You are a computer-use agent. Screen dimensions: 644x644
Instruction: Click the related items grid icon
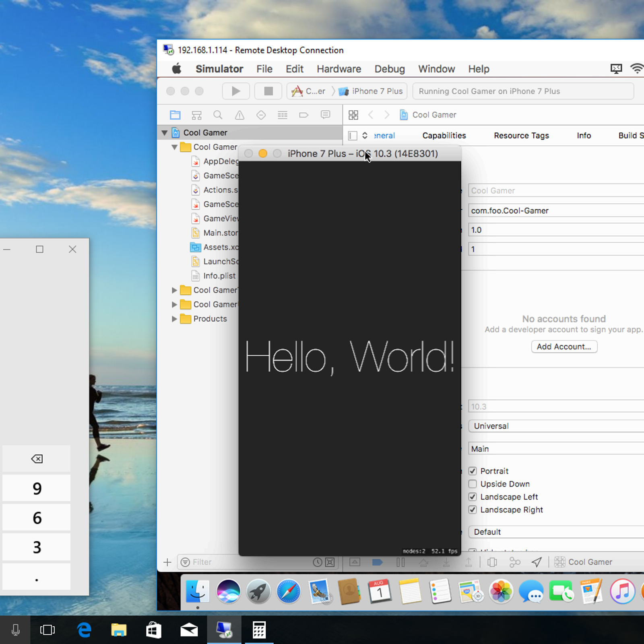click(353, 115)
